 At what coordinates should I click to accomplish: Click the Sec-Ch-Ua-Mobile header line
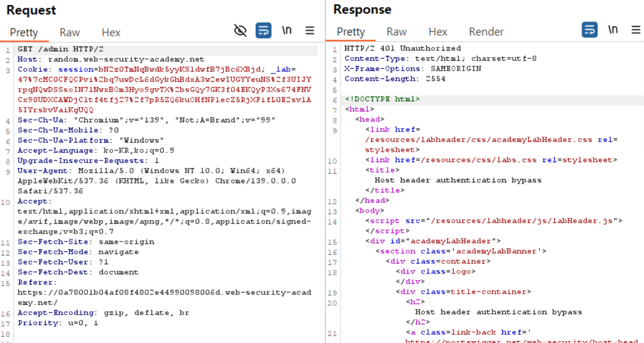click(x=68, y=130)
